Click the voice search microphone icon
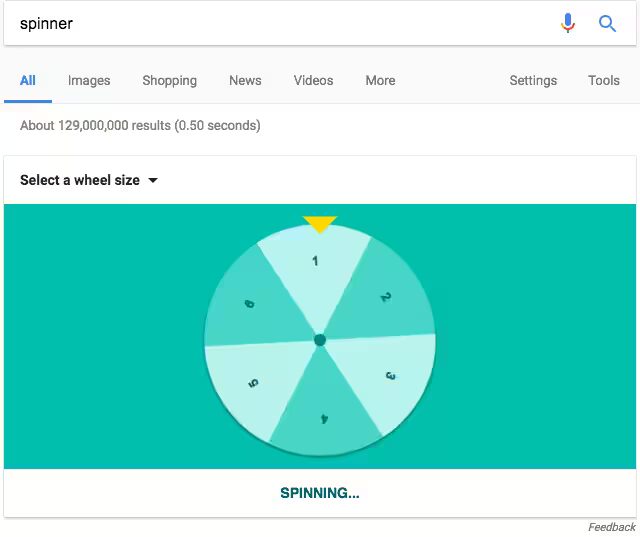This screenshot has height=537, width=640. 568,23
